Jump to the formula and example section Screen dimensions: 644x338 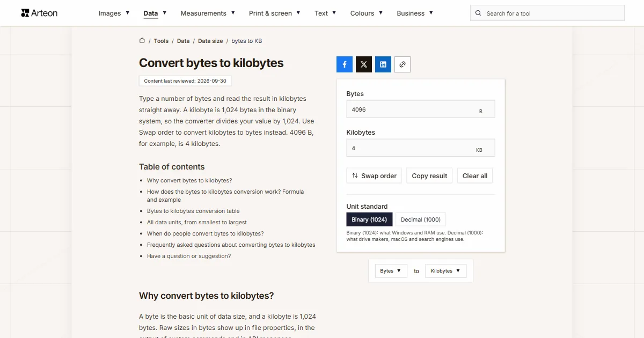(x=225, y=196)
